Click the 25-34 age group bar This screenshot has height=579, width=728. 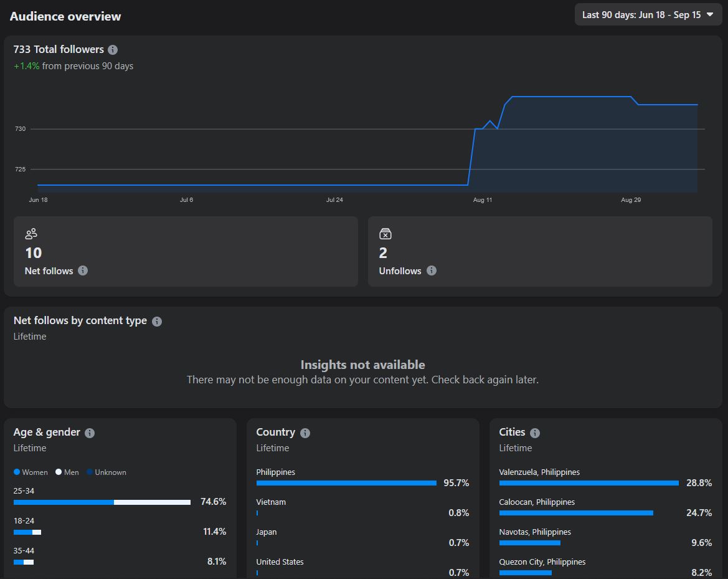(102, 502)
